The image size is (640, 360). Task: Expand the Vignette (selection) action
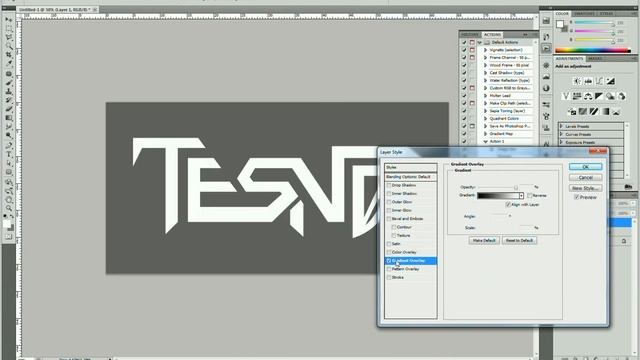tap(485, 50)
